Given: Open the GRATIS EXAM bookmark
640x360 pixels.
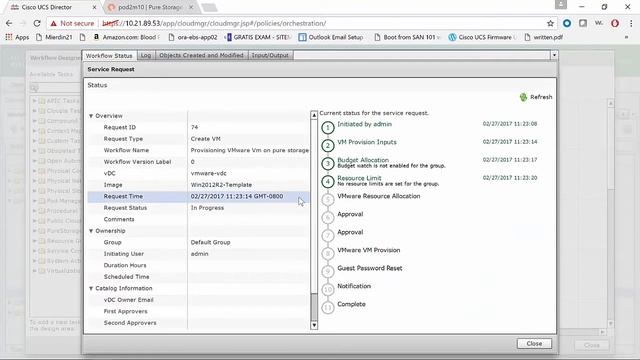Looking at the screenshot, I should pyautogui.click(x=259, y=37).
